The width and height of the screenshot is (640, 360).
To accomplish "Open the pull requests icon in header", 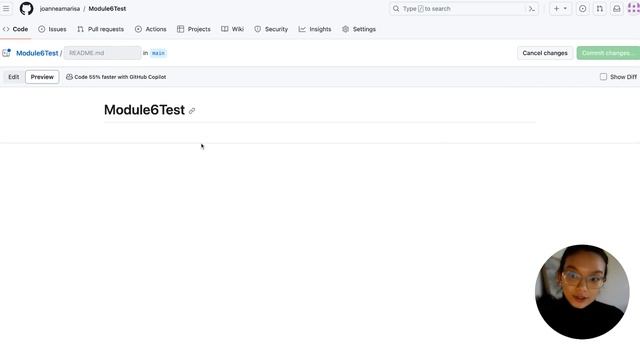I will tap(600, 9).
